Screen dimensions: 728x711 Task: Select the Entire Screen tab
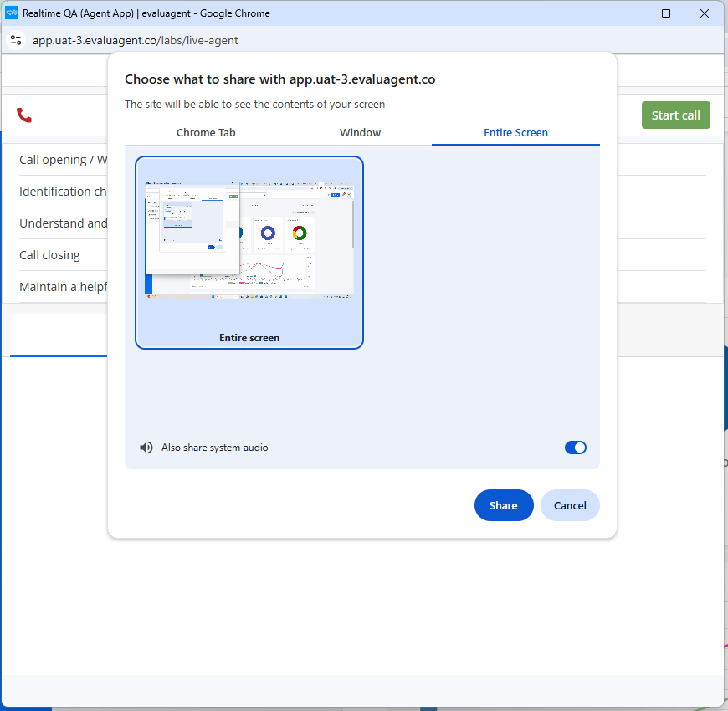(515, 133)
